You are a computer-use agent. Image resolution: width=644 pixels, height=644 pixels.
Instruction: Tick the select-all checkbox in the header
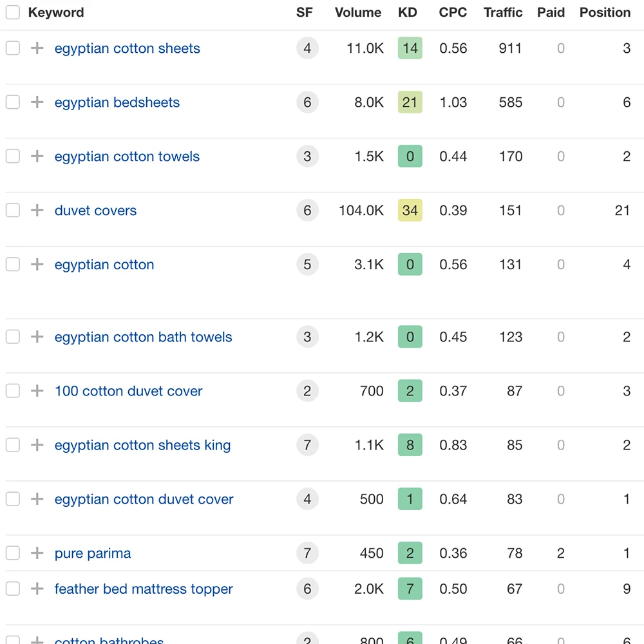click(x=13, y=12)
